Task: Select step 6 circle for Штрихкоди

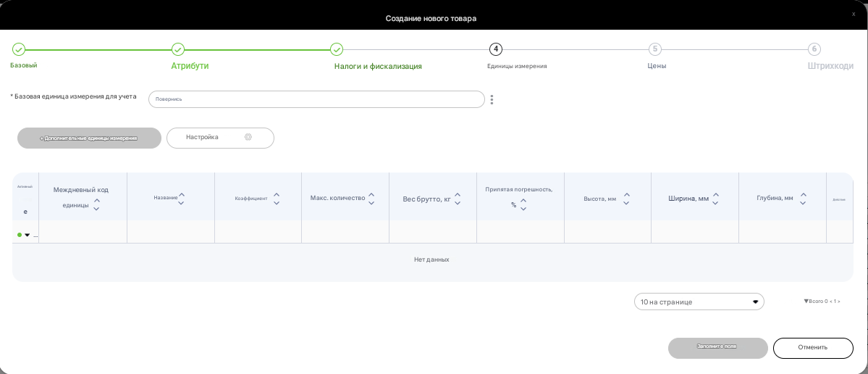Action: pos(814,49)
